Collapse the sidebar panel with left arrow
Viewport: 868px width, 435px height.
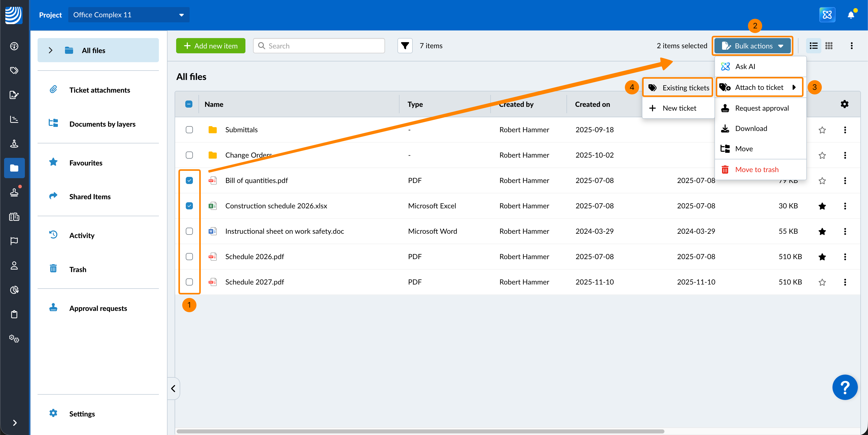point(173,389)
